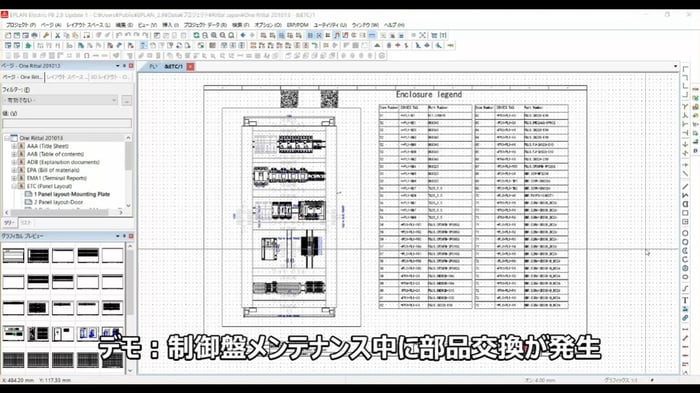Click the value input field under the filter
Image resolution: width=700 pixels, height=393 pixels.
(67, 123)
